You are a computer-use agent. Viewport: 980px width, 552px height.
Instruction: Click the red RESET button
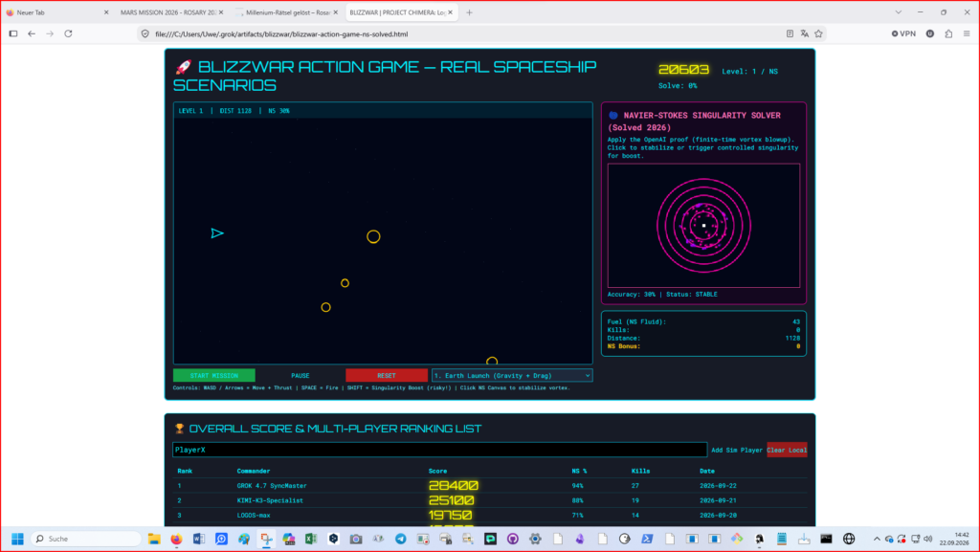[x=387, y=375]
